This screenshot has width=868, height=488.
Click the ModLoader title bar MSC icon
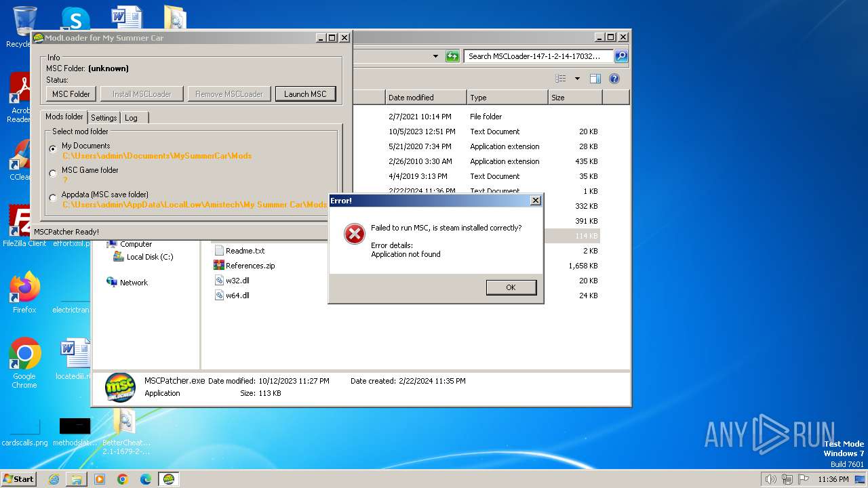39,38
